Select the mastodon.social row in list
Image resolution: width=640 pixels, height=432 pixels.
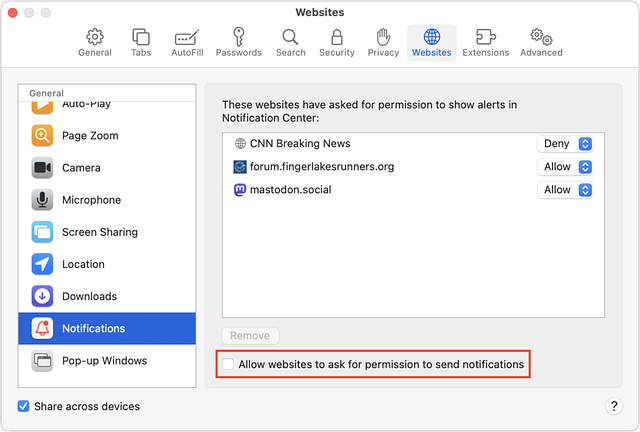click(413, 190)
